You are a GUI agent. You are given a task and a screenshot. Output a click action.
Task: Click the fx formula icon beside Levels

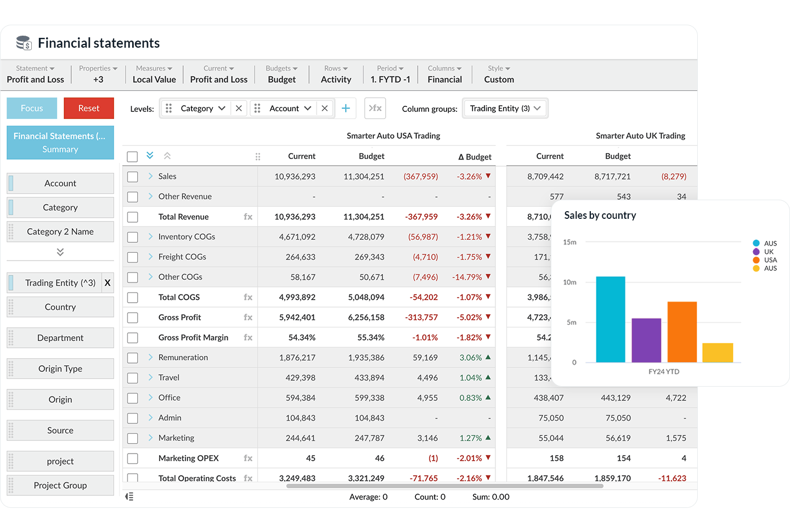point(375,108)
